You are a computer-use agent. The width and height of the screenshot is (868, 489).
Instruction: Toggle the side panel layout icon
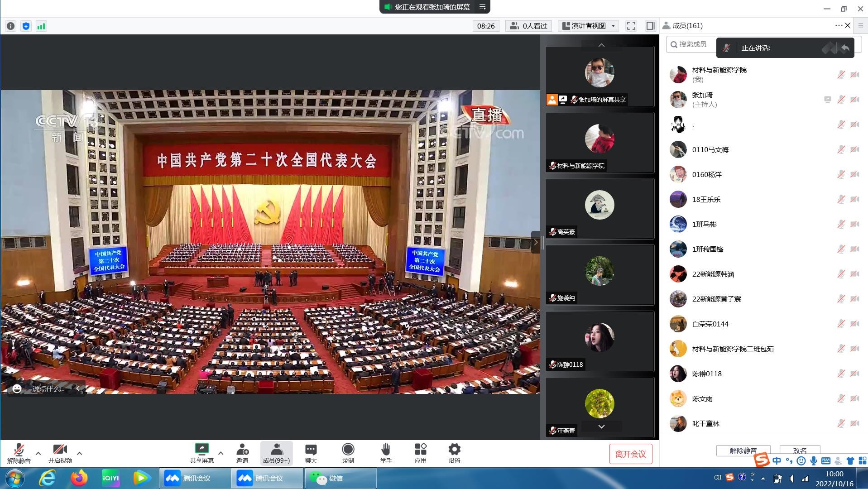(x=650, y=26)
